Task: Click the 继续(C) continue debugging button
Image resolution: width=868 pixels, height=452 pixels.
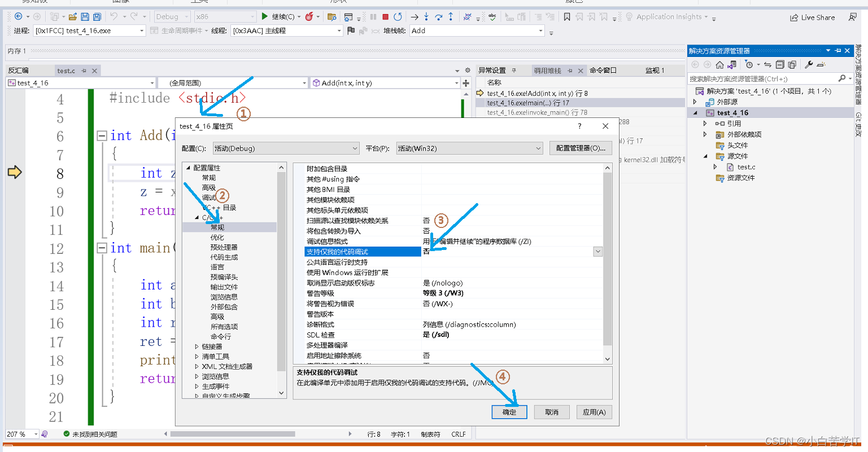Action: tap(278, 17)
